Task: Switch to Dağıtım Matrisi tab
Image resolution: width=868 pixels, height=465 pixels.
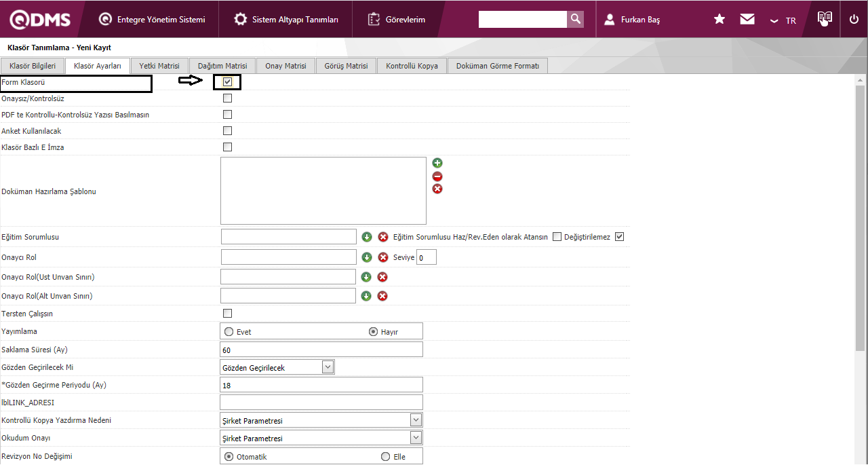Action: click(x=222, y=66)
